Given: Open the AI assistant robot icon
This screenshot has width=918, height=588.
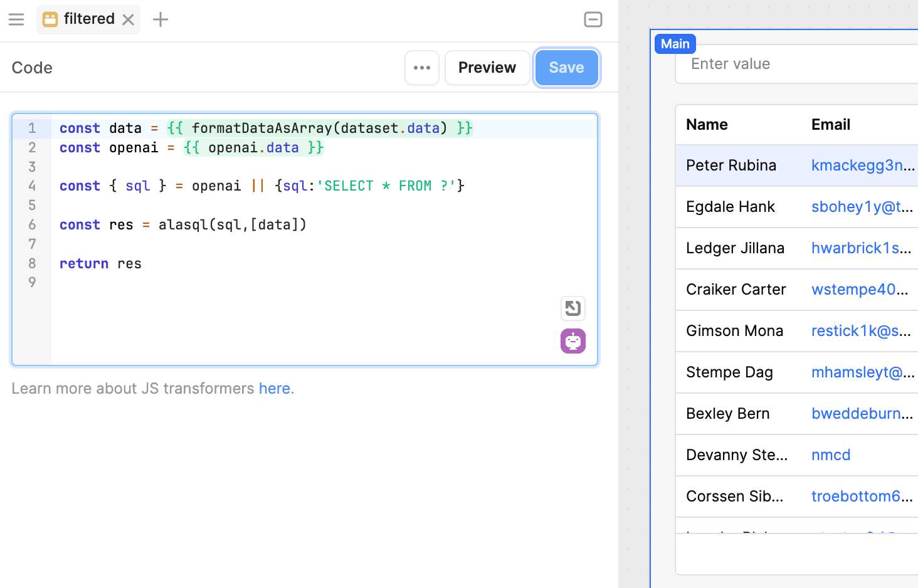Looking at the screenshot, I should tap(572, 341).
